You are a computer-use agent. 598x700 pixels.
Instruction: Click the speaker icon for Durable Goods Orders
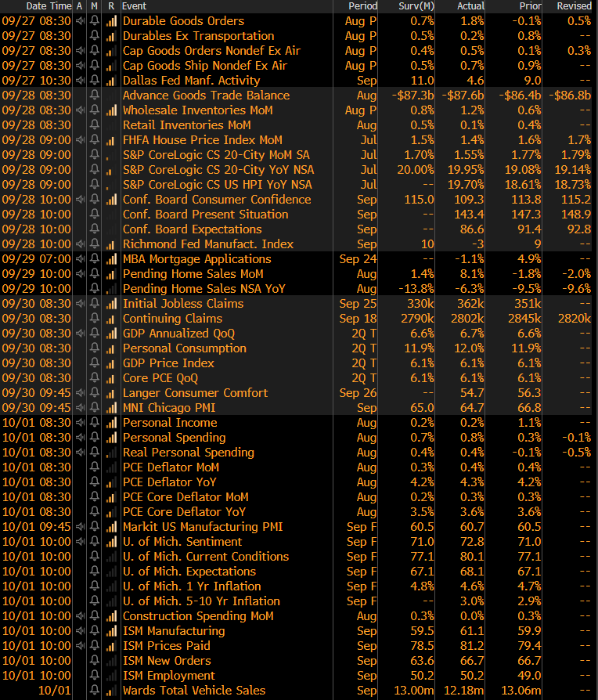80,21
